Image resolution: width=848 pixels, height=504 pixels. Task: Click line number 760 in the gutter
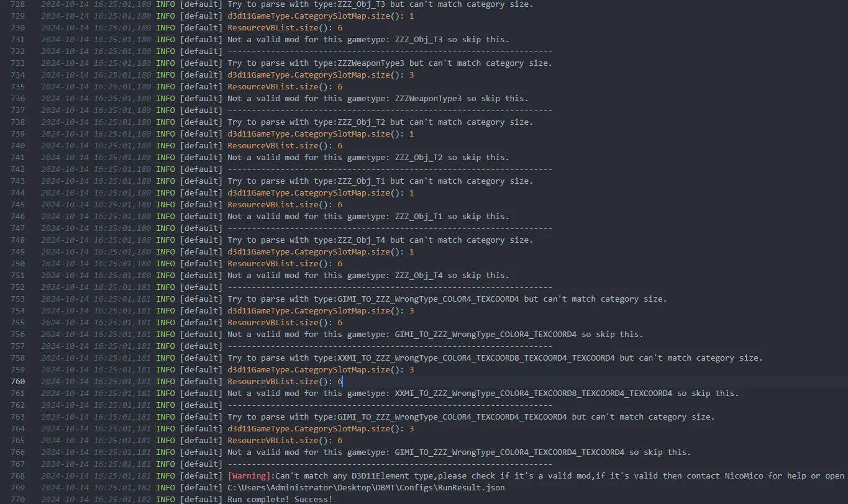[x=18, y=382]
